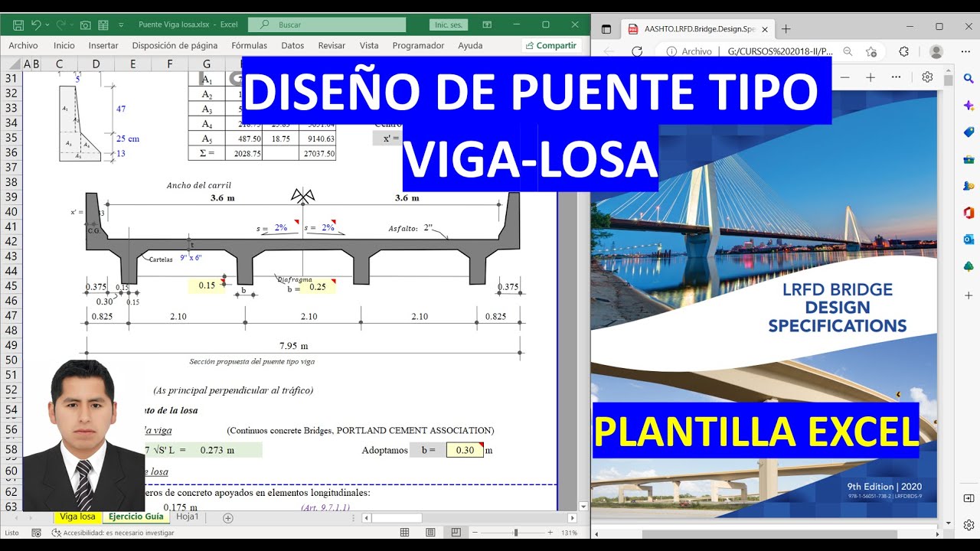Viewport: 980px width, 551px height.
Task: Open the Edge extensions puzzle icon
Action: [x=903, y=51]
